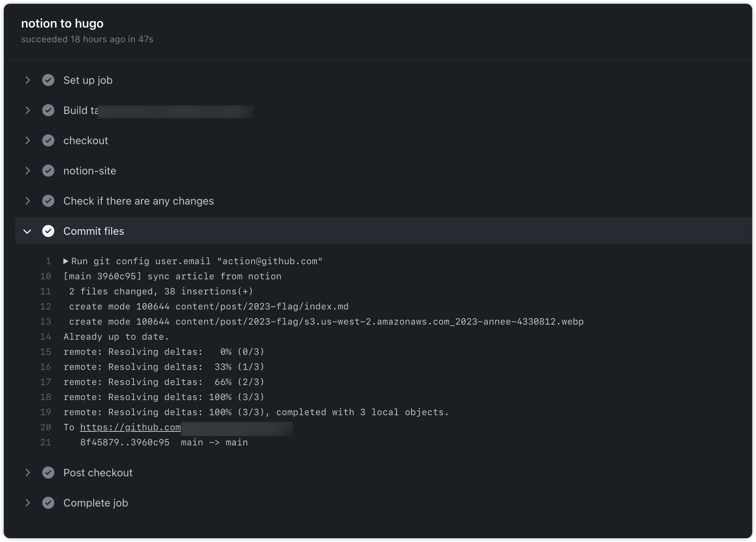Click the Post checkout success checkmark icon
The image size is (756, 542).
coord(48,473)
